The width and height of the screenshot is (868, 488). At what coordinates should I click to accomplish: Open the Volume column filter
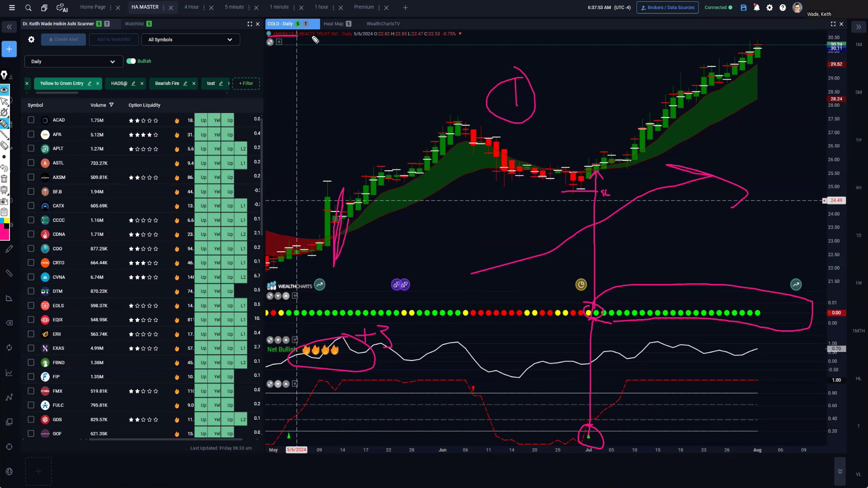111,105
